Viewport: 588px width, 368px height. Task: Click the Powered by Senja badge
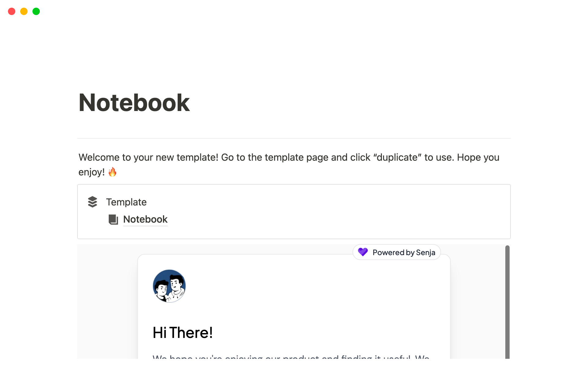tap(397, 252)
